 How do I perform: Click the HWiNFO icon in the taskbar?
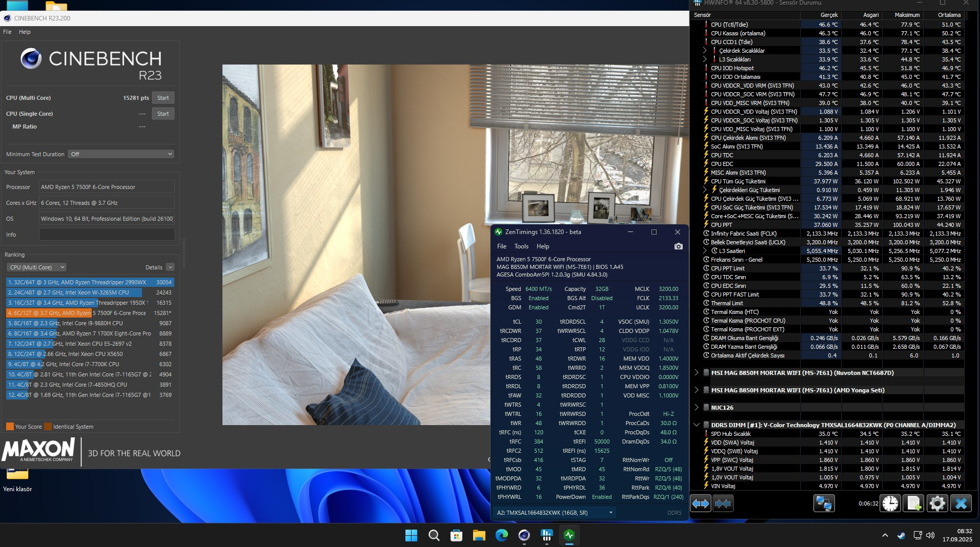click(546, 535)
